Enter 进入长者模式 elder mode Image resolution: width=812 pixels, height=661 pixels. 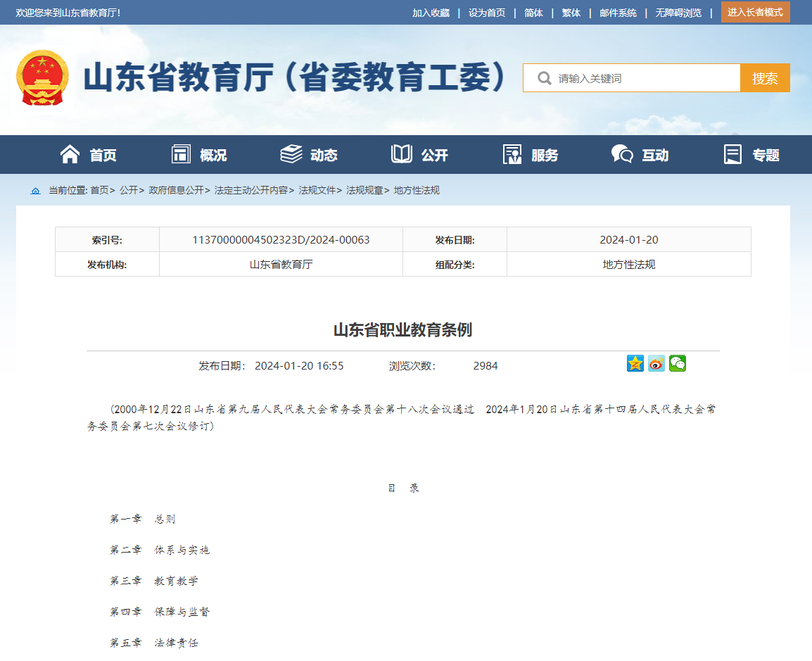pyautogui.click(x=755, y=12)
